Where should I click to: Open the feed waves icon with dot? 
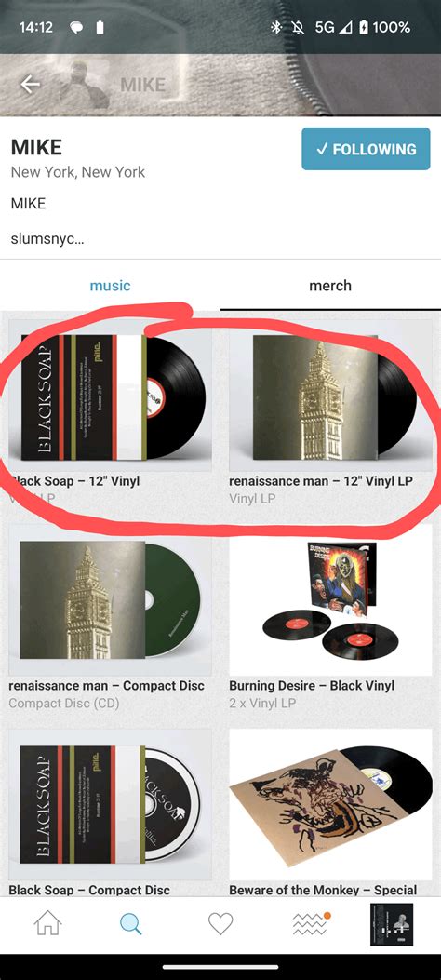click(311, 924)
